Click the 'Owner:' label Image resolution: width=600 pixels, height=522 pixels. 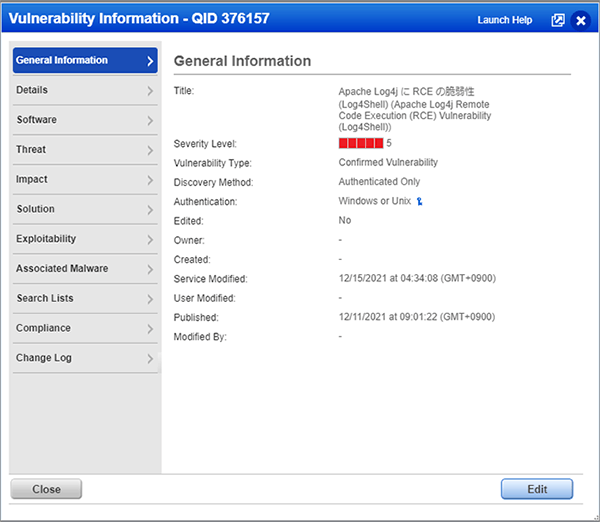pyautogui.click(x=189, y=240)
